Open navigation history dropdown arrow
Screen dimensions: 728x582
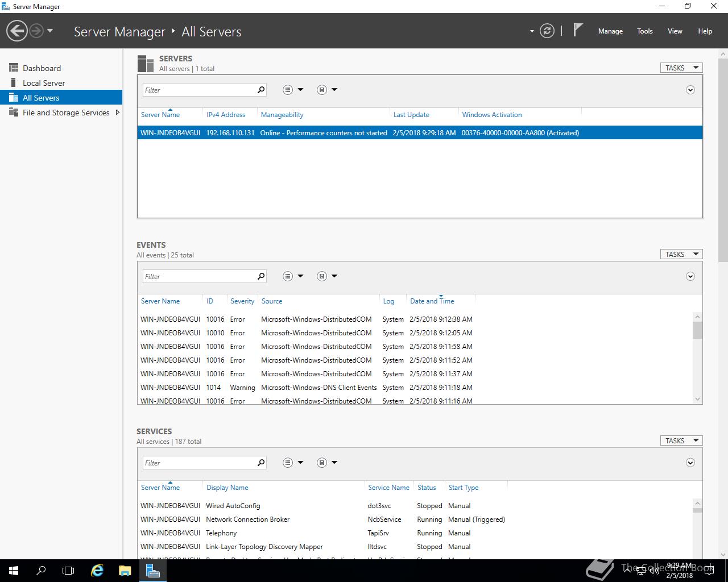50,31
